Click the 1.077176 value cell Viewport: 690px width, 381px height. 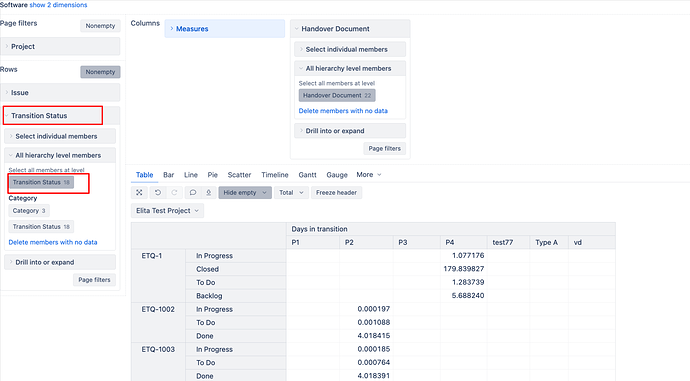464,255
